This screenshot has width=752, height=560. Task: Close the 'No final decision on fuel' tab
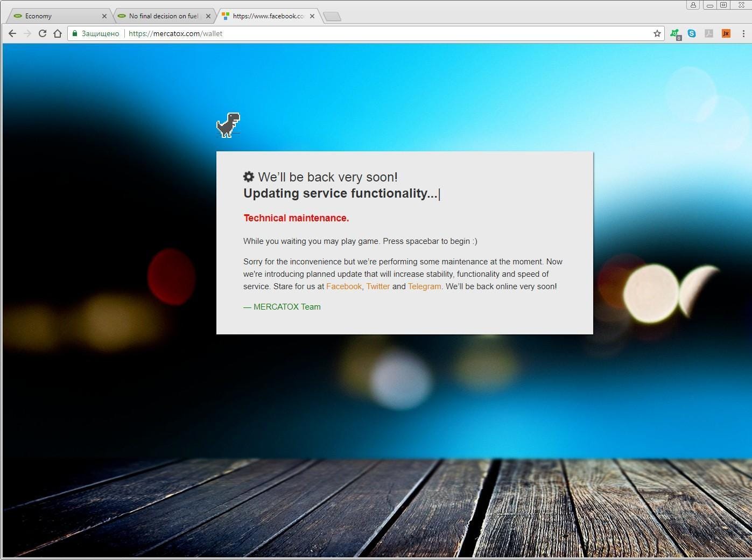pos(208,16)
